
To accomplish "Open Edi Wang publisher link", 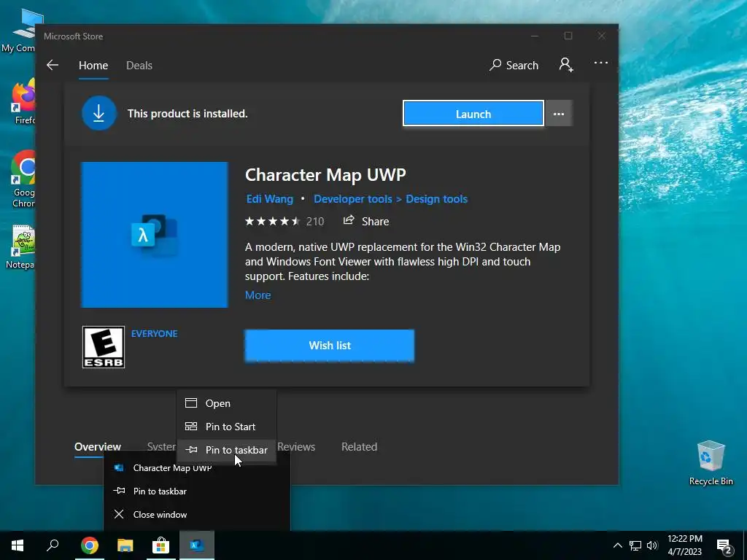I will [270, 199].
